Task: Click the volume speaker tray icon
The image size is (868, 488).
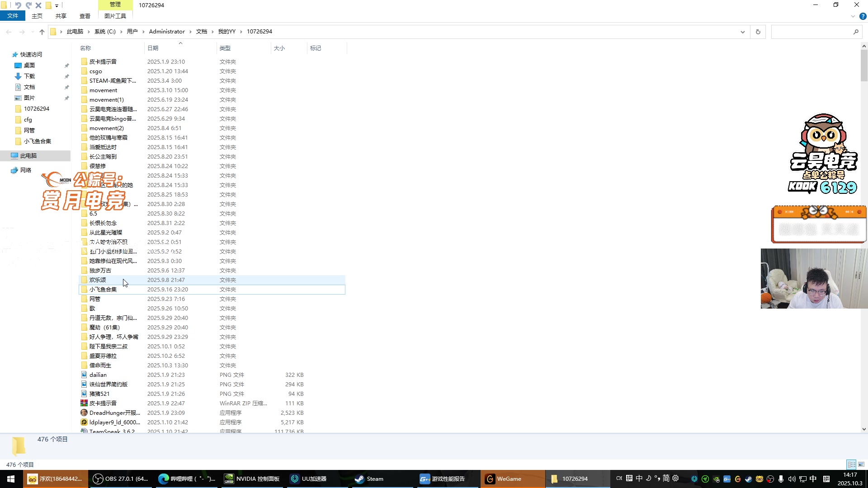Action: pyautogui.click(x=792, y=479)
